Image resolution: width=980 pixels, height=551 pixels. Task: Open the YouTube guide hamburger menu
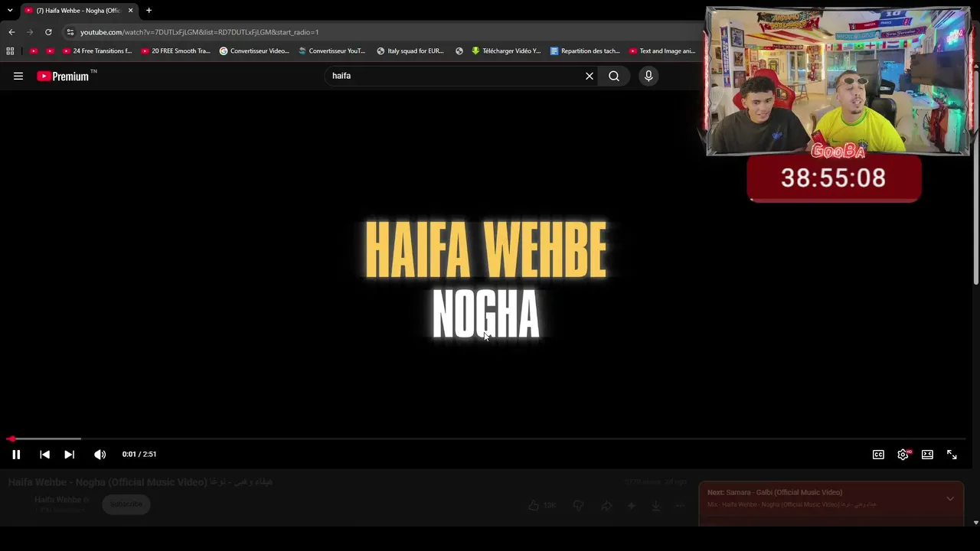[18, 76]
